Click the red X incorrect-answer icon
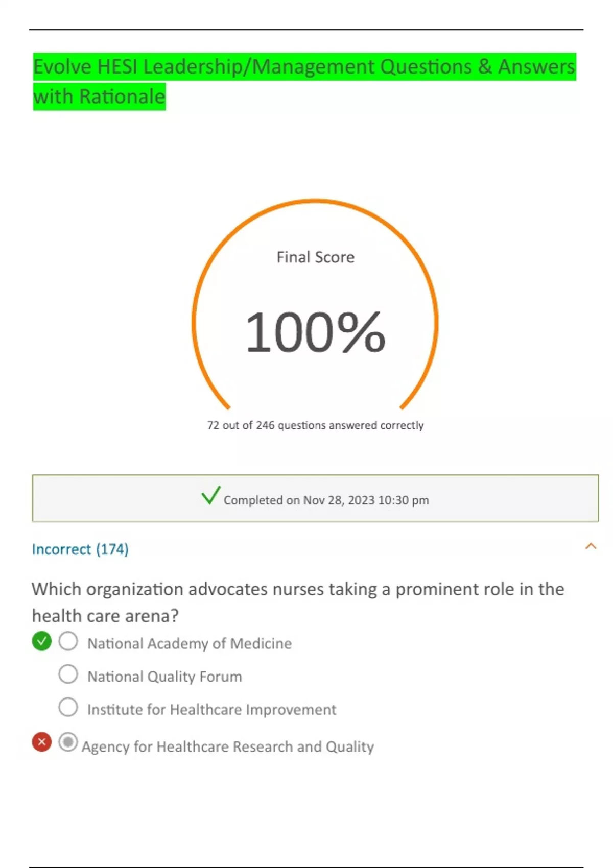 pyautogui.click(x=42, y=742)
